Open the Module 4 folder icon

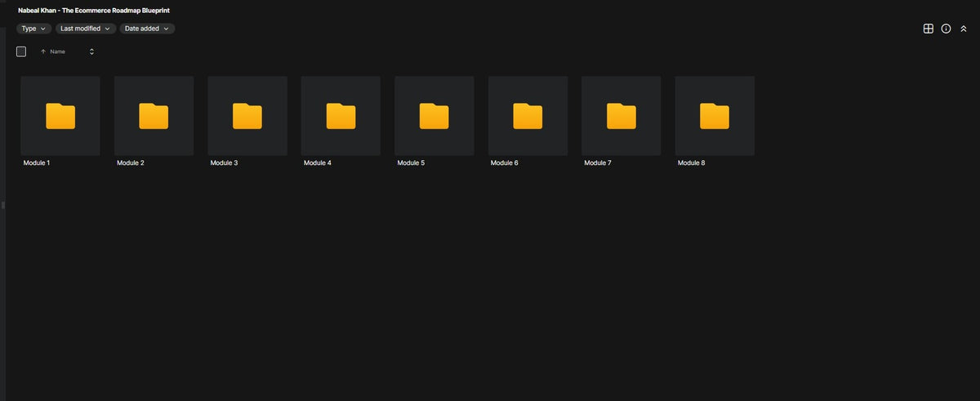point(341,116)
